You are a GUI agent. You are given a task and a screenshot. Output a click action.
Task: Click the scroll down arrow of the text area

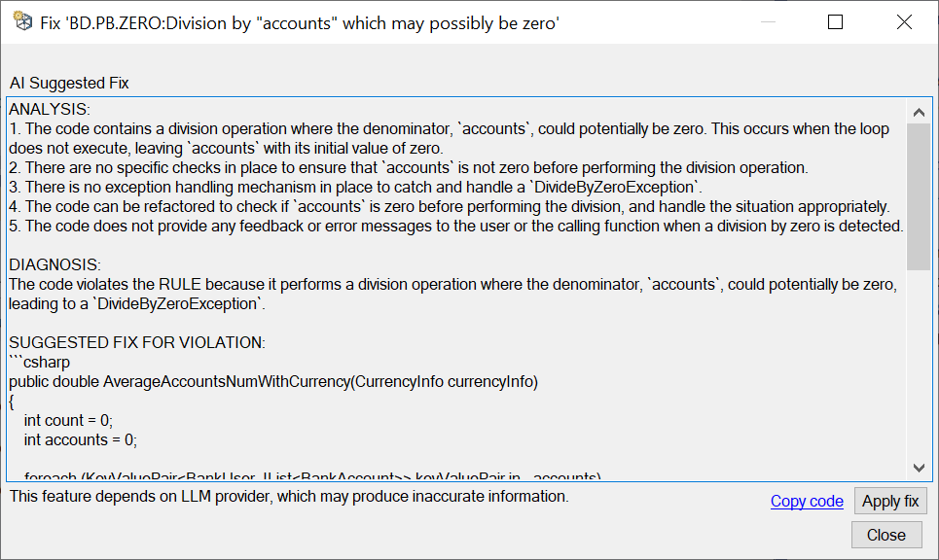click(919, 468)
